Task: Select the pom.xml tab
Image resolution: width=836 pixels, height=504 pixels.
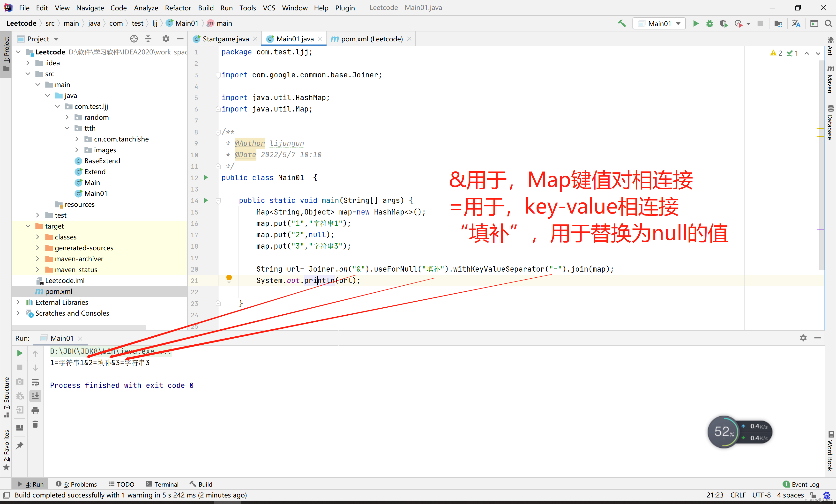Action: [368, 39]
